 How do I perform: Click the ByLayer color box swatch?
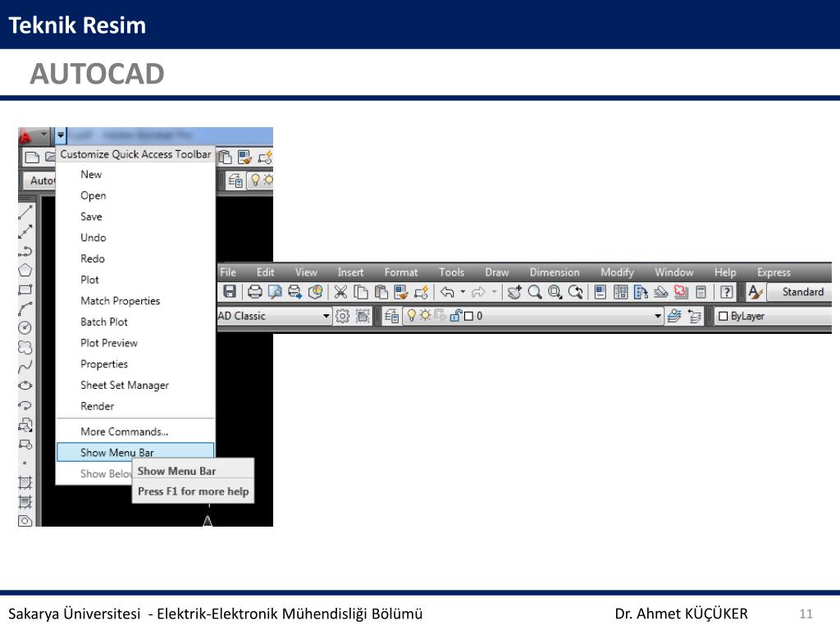pyautogui.click(x=723, y=316)
